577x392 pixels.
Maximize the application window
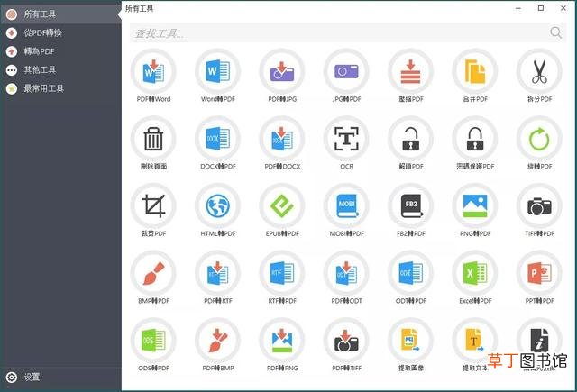541,8
